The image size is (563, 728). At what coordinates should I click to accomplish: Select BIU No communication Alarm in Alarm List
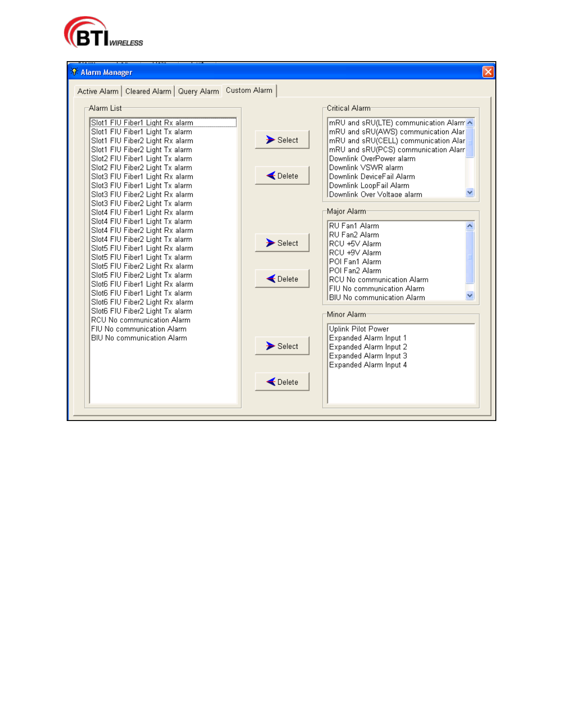[163, 338]
